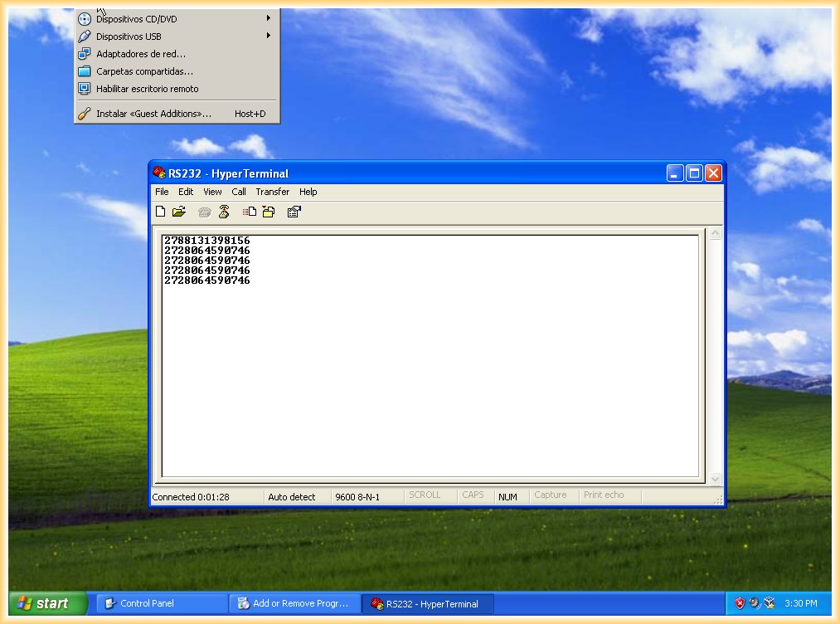Viewport: 840px width, 624px height.
Task: Click the Windows Start button
Action: tap(48, 603)
